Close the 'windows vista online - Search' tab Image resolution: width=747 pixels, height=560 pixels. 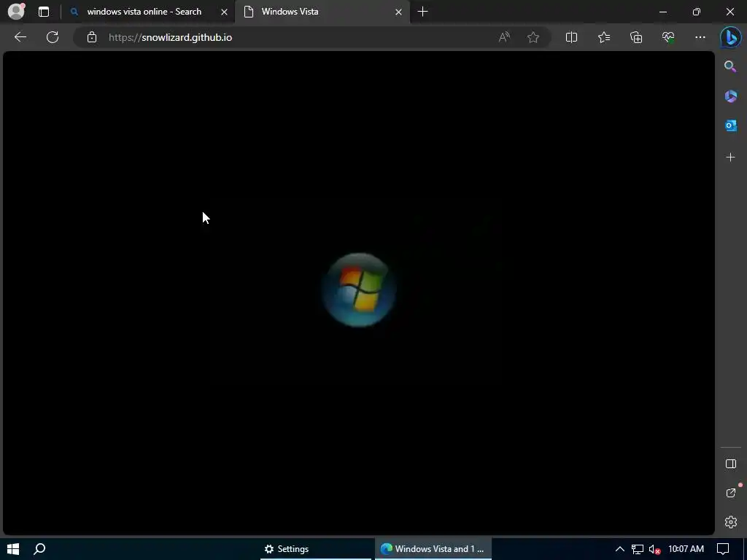point(224,12)
